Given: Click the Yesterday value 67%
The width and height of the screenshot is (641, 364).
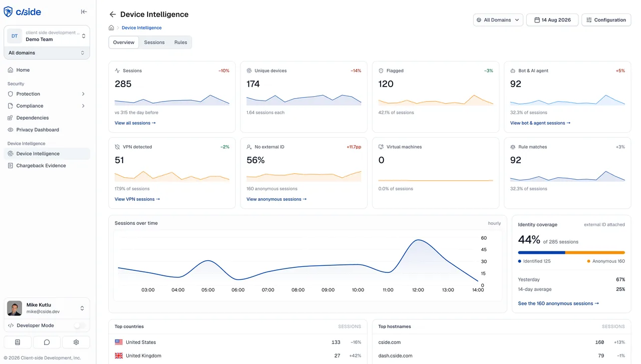Looking at the screenshot, I should [x=620, y=279].
